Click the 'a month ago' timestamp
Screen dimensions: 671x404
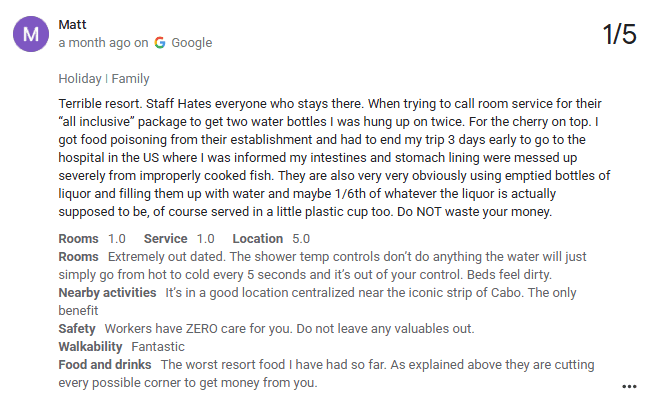pyautogui.click(x=95, y=43)
